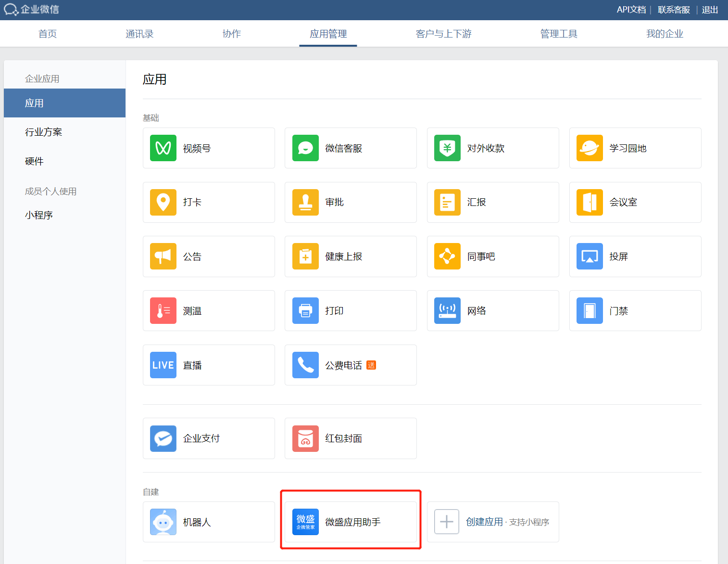Image resolution: width=728 pixels, height=564 pixels.
Task: Open the 红包封面 red envelope icon
Action: click(305, 438)
